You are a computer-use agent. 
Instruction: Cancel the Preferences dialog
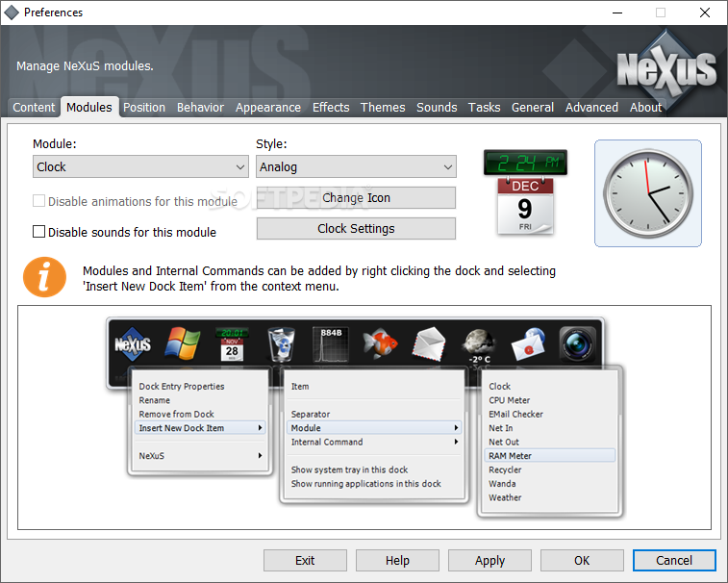tap(674, 560)
